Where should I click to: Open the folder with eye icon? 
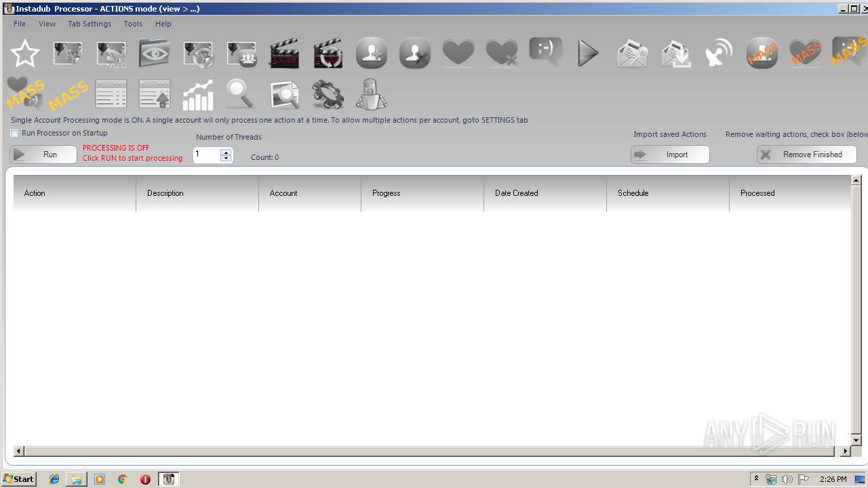(155, 53)
